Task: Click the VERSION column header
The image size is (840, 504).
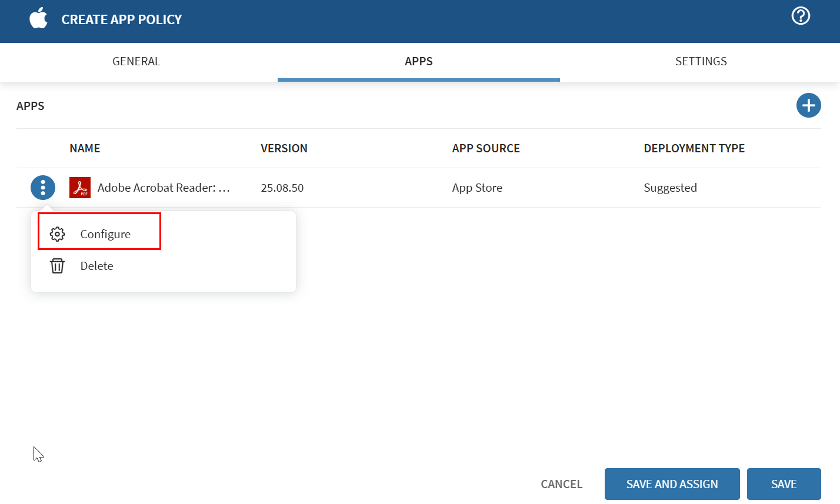Action: tap(284, 148)
